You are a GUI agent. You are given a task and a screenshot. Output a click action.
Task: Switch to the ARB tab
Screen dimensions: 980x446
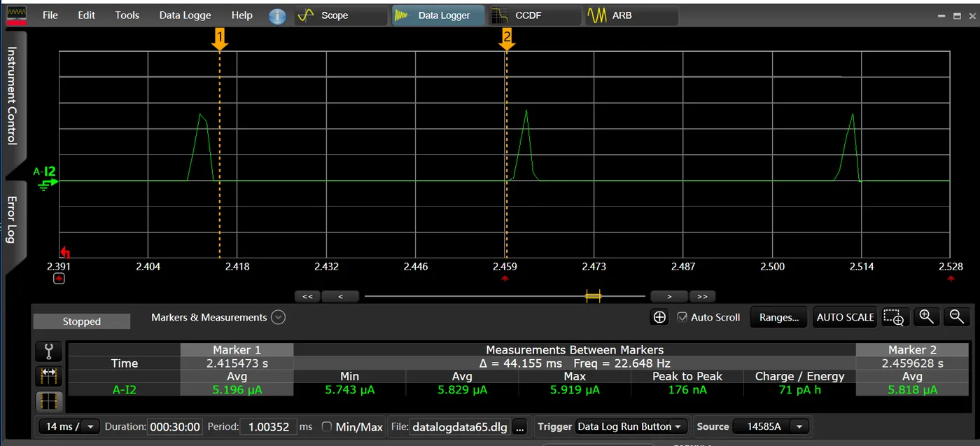[x=631, y=15]
